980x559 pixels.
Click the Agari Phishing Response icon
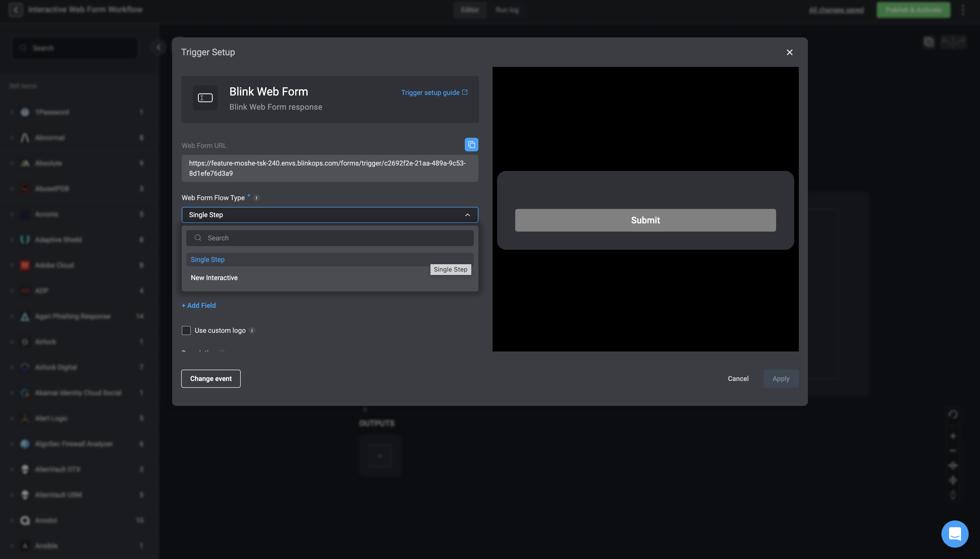(25, 316)
